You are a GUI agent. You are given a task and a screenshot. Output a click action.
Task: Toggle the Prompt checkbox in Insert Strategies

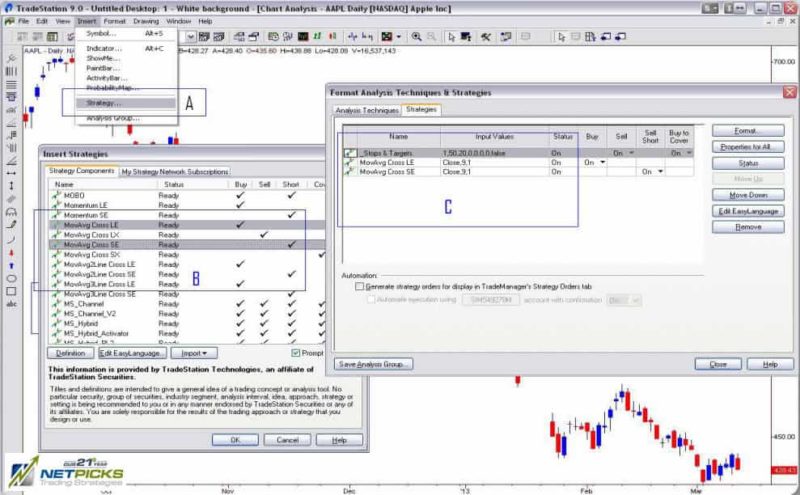click(295, 353)
